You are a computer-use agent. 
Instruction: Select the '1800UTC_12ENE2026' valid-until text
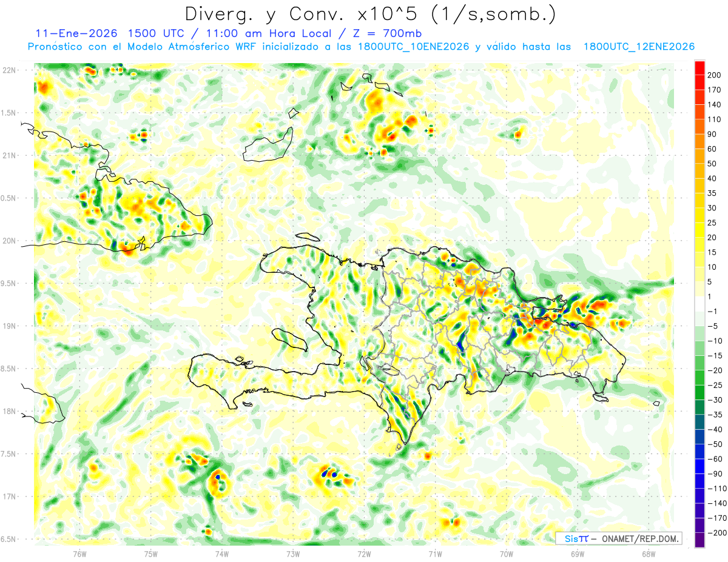639,47
